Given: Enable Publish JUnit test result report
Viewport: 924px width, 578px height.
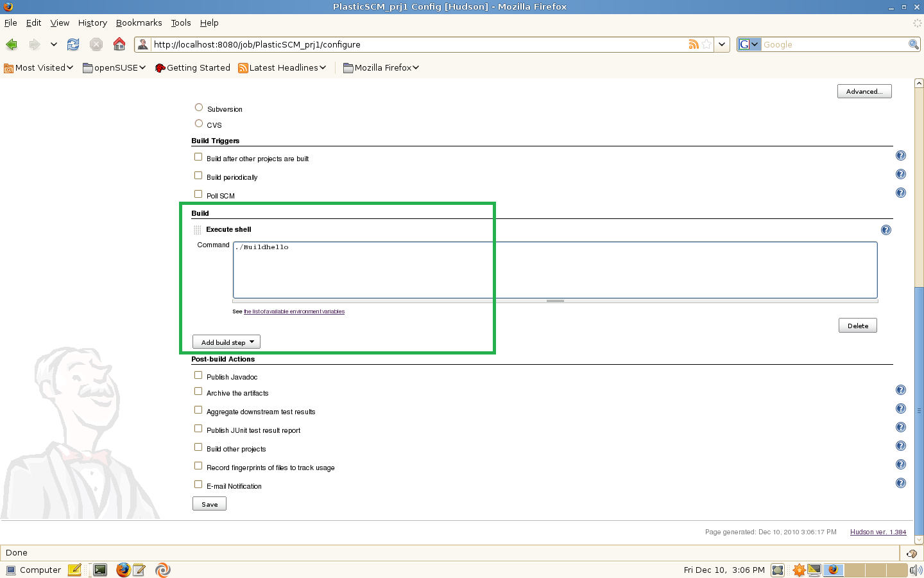Looking at the screenshot, I should click(198, 428).
